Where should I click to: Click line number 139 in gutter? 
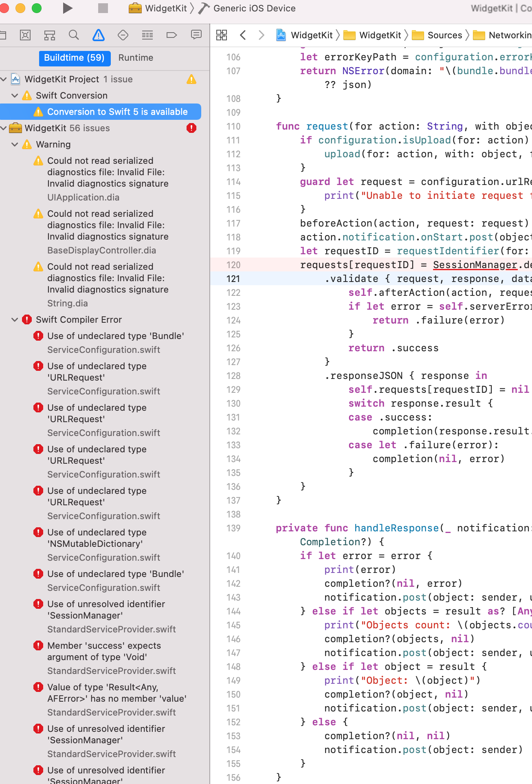click(x=233, y=528)
